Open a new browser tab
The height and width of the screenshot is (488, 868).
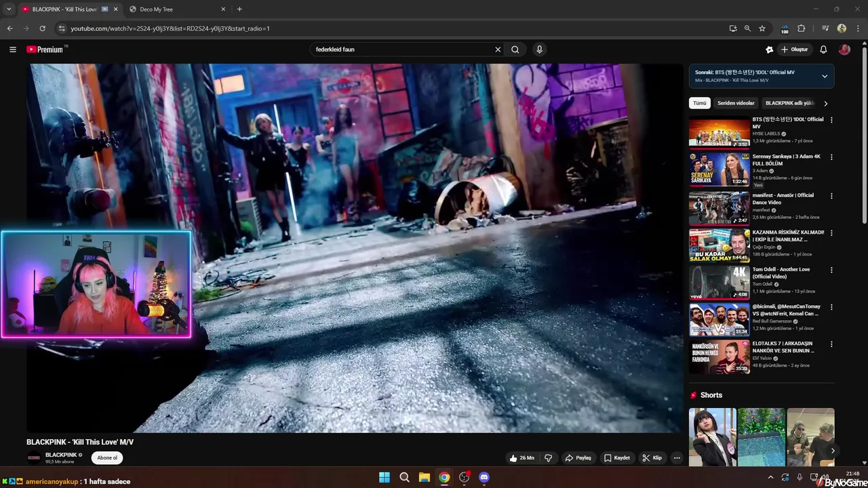coord(239,9)
